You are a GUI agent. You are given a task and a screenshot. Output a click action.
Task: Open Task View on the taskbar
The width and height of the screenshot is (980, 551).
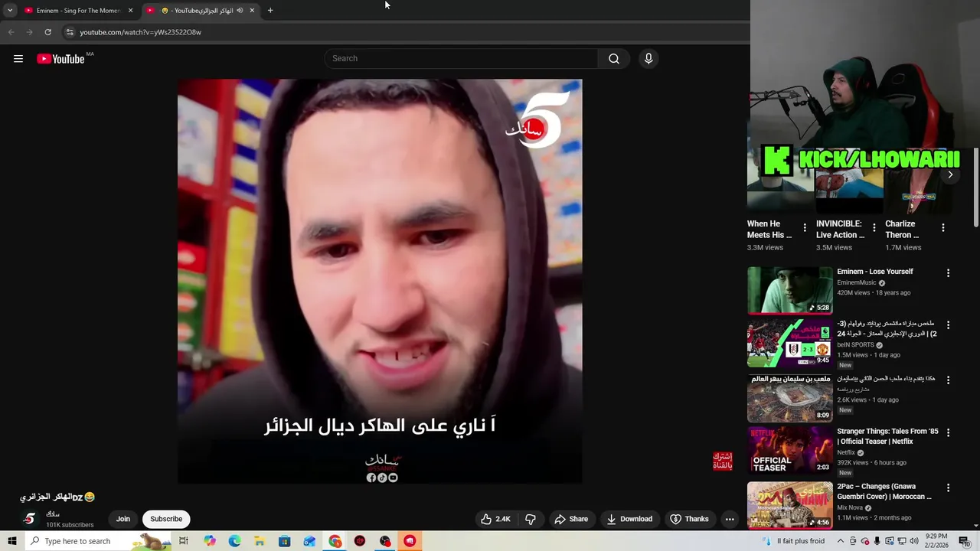(x=184, y=541)
